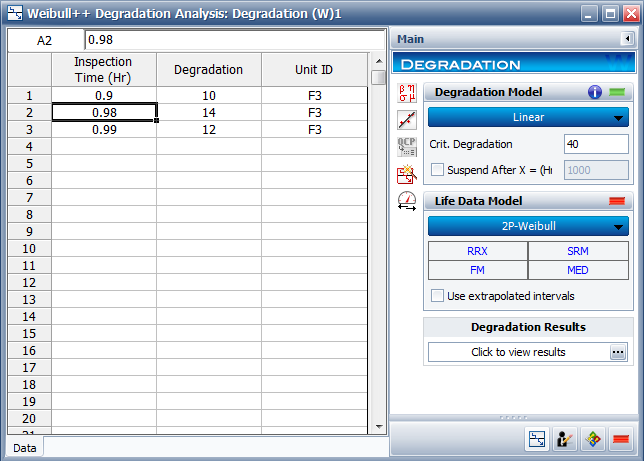Expand the 2P-Weibull distribution dropdown
The image size is (644, 461).
[x=528, y=226]
